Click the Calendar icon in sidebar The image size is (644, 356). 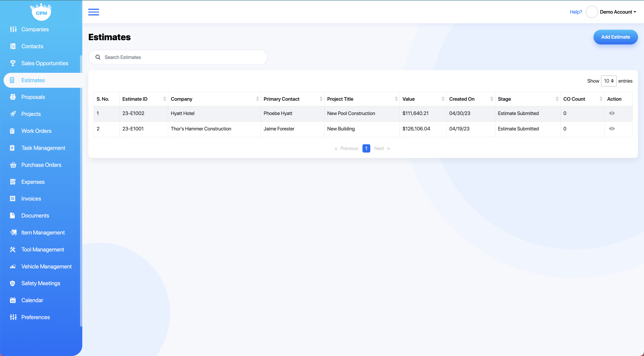click(13, 300)
